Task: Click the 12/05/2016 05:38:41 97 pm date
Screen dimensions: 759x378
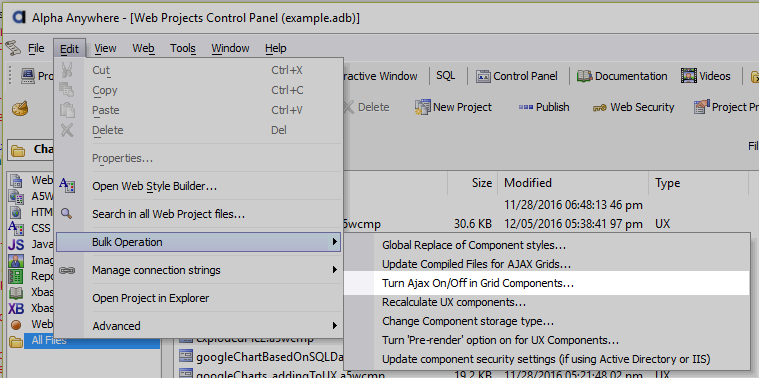Action: [x=573, y=224]
